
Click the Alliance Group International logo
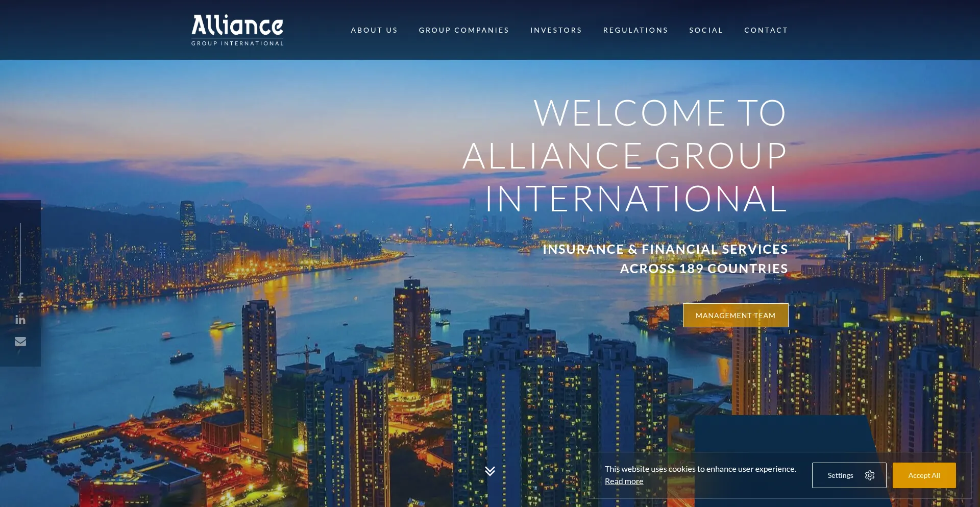point(237,30)
